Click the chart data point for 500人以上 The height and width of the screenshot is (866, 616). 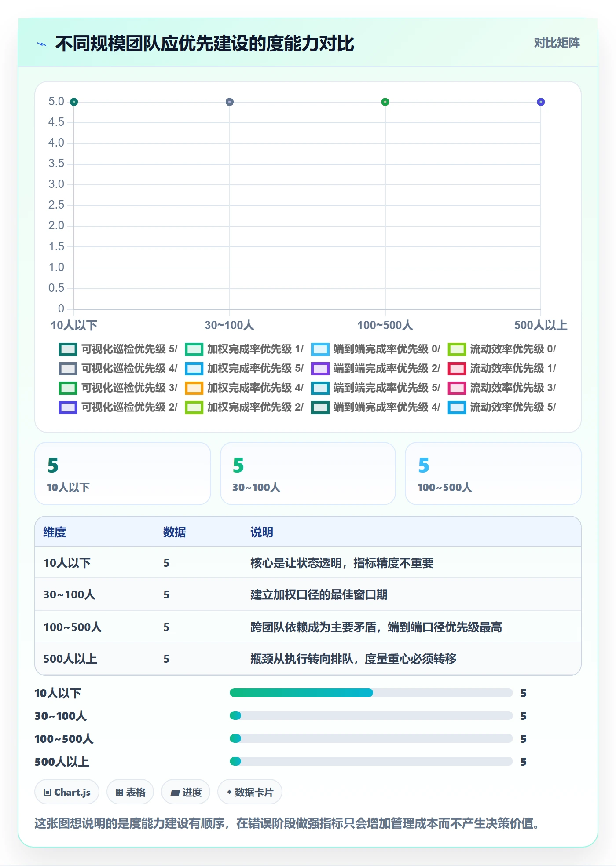click(541, 102)
